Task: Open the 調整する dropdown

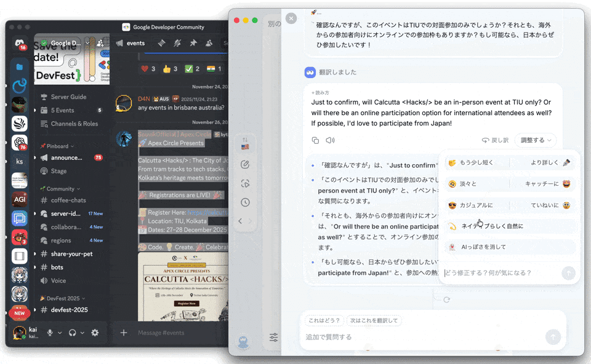Action: (535, 140)
